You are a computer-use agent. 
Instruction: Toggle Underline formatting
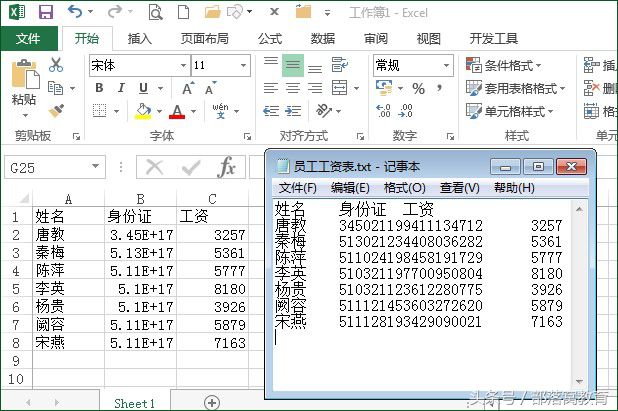[143, 88]
